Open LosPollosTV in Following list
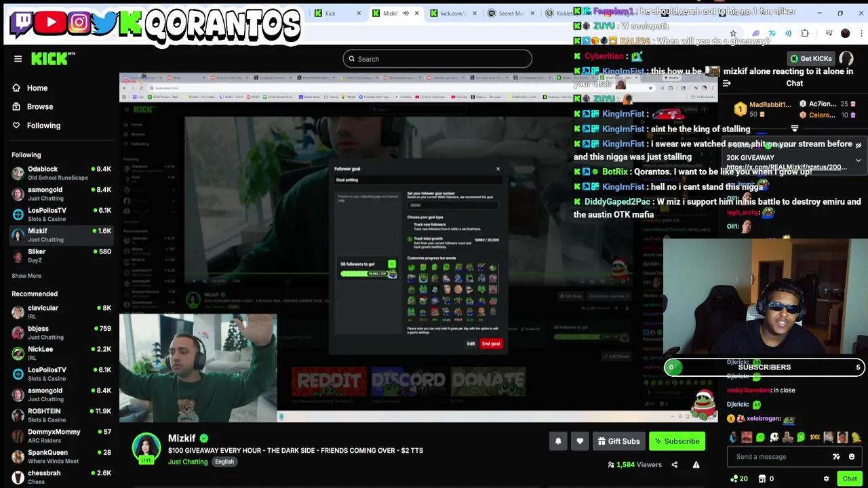 tap(60, 214)
